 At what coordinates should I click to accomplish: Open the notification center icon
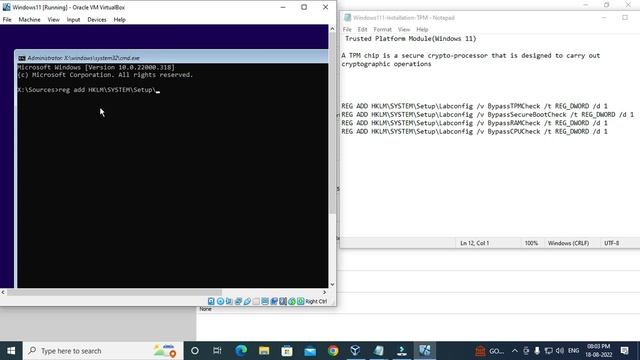pyautogui.click(x=624, y=351)
